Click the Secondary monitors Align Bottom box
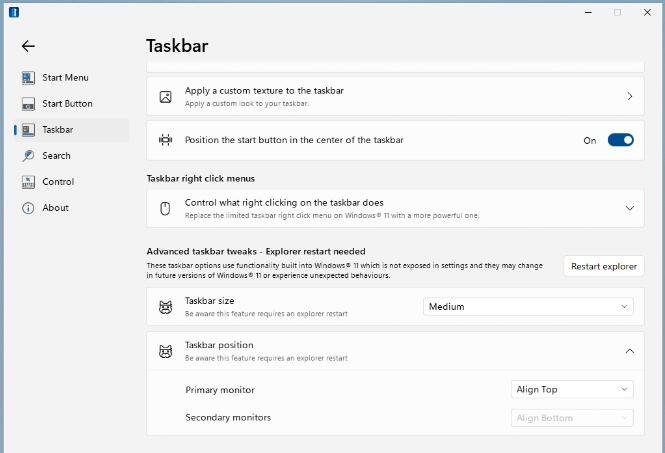The height and width of the screenshot is (453, 665). [572, 418]
